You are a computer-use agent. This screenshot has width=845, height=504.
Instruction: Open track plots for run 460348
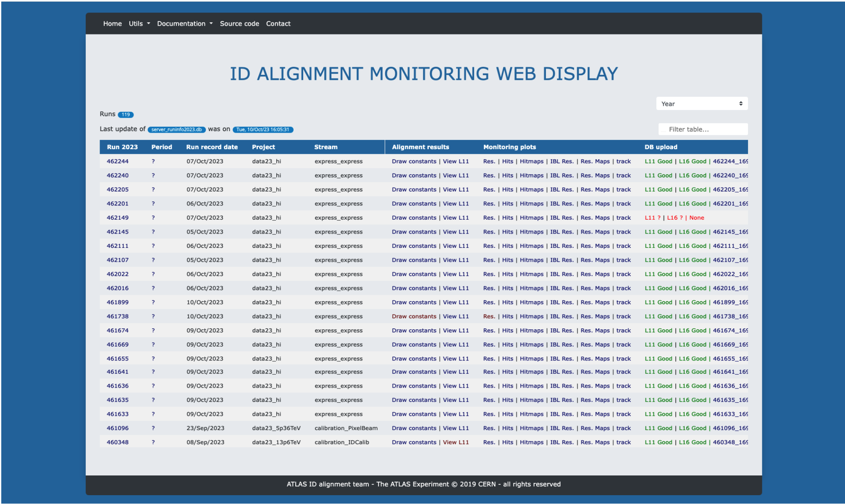click(624, 442)
